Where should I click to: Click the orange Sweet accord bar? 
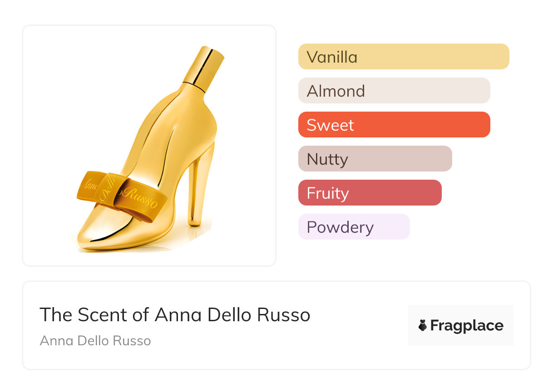pos(394,125)
